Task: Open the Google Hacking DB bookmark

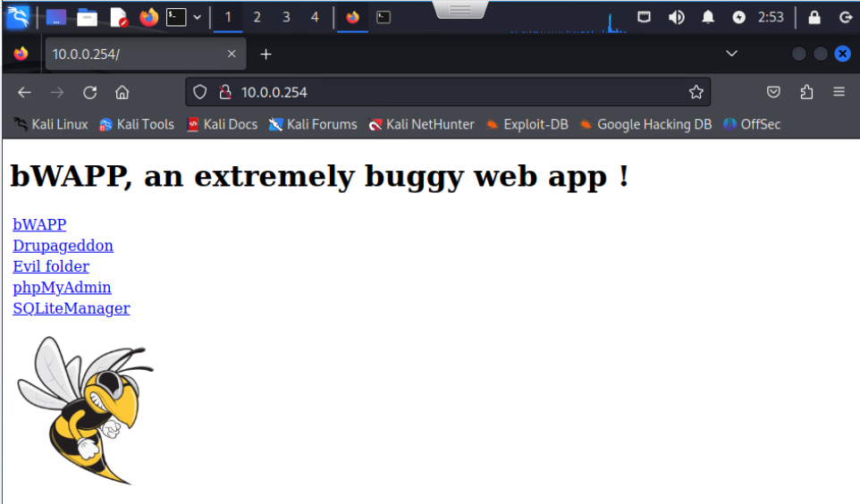Action: [x=645, y=124]
